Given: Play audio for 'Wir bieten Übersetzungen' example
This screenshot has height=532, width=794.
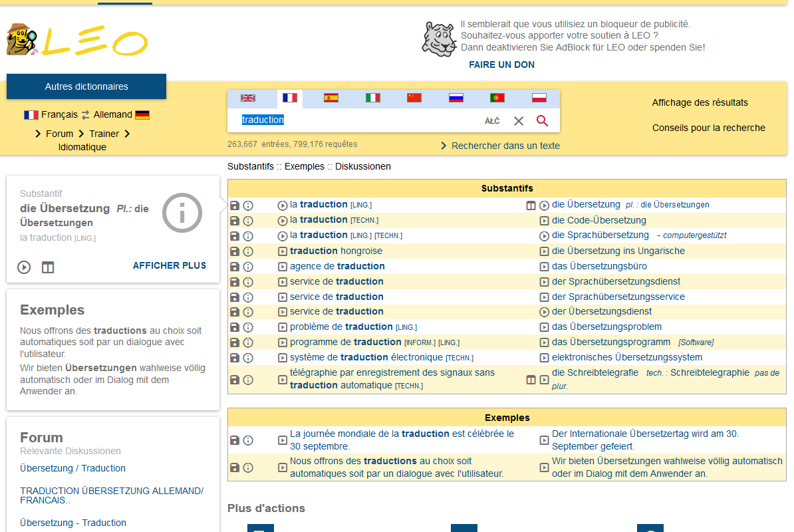Looking at the screenshot, I should click(x=545, y=467).
